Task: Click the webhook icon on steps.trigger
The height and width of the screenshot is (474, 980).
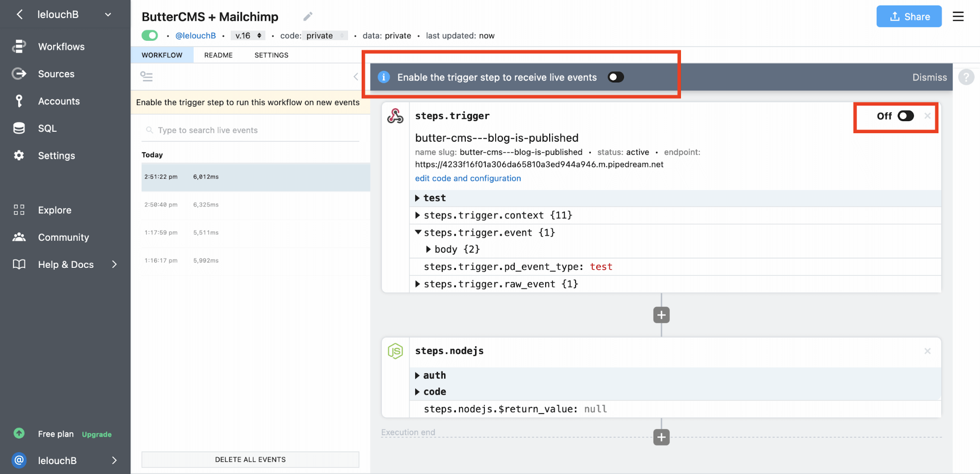Action: 395,116
